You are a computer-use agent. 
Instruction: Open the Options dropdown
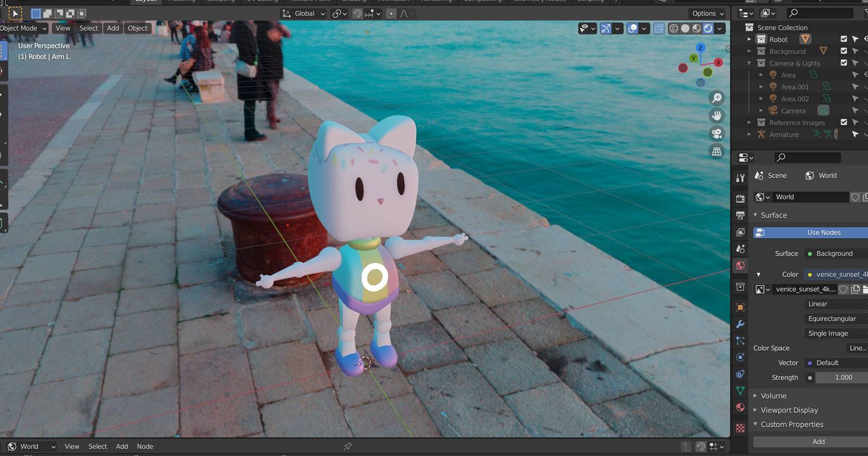pyautogui.click(x=708, y=14)
